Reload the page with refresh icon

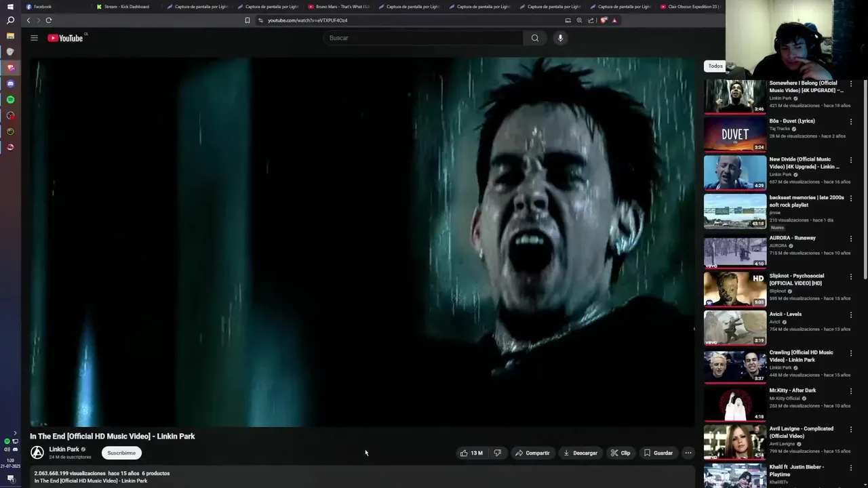pyautogui.click(x=49, y=20)
